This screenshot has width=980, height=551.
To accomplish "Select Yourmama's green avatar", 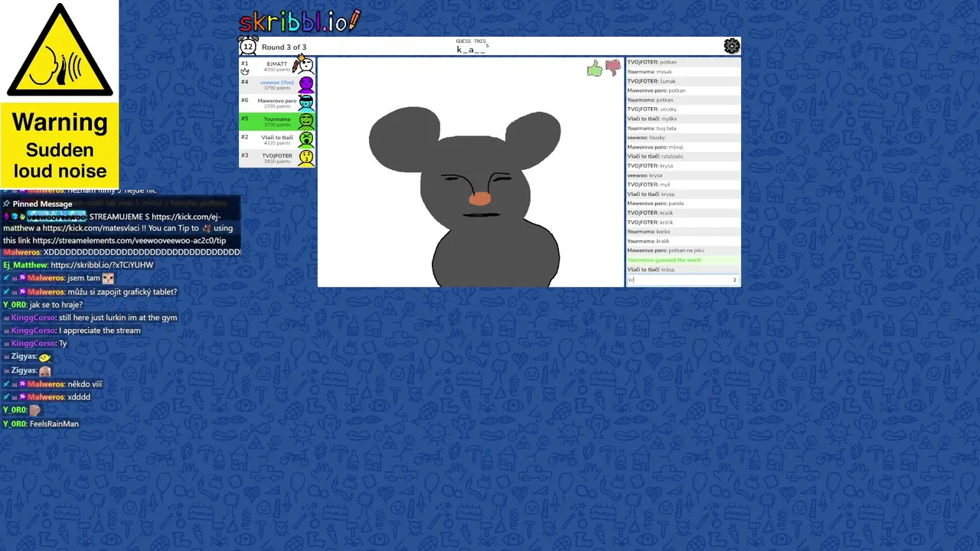I will pos(306,121).
